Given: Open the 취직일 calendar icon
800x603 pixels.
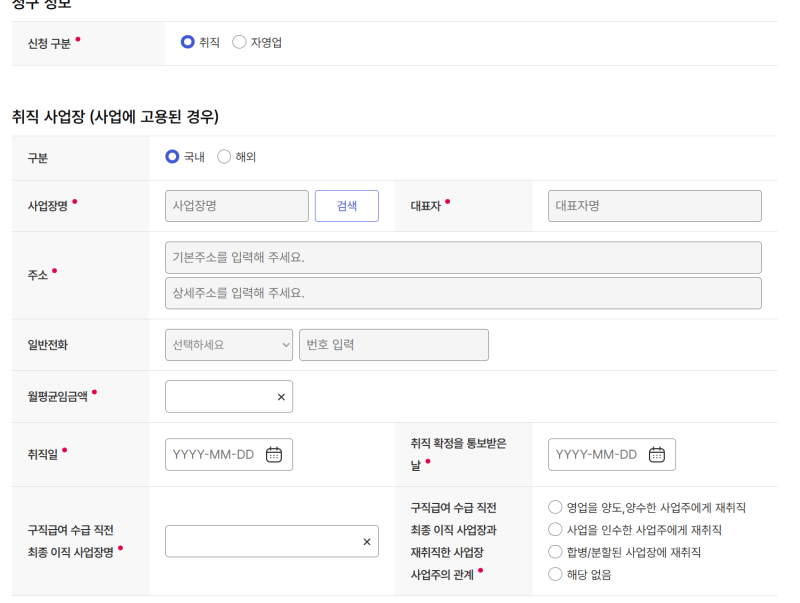Looking at the screenshot, I should click(x=274, y=455).
